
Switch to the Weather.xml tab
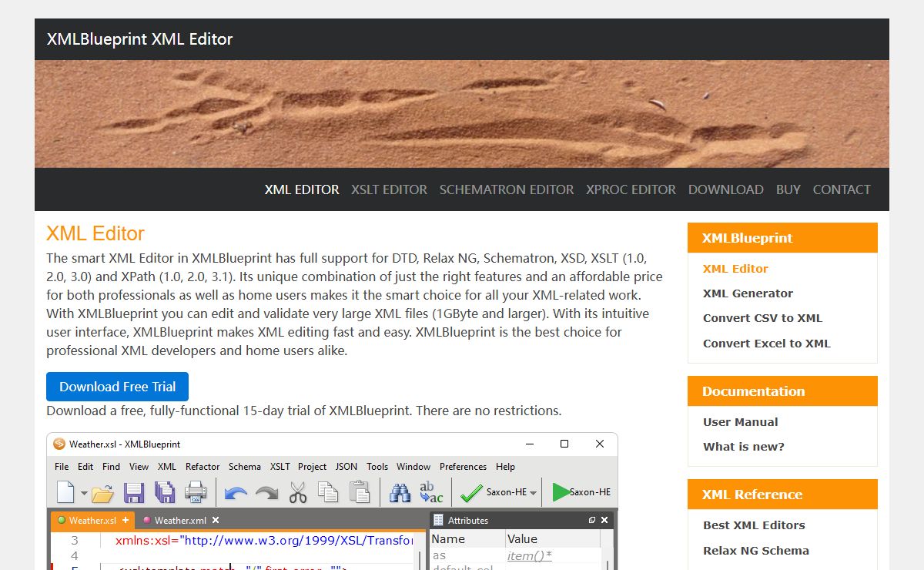coord(182,520)
